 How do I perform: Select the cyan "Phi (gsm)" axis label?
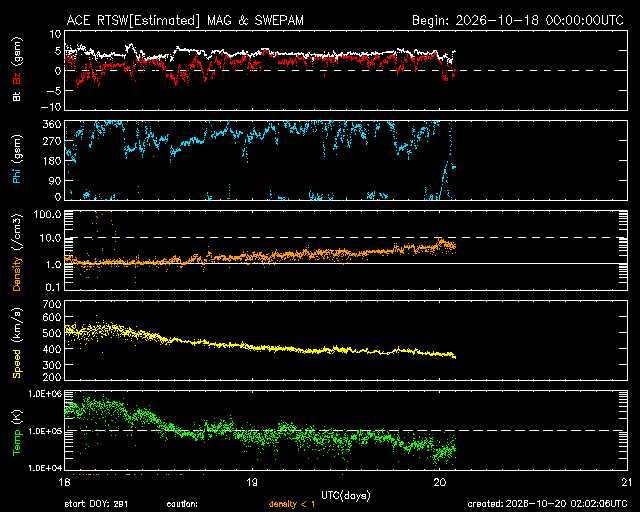click(17, 160)
